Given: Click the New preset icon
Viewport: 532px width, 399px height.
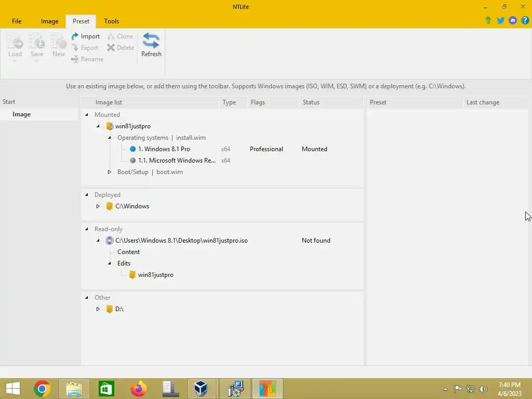Looking at the screenshot, I should tap(58, 46).
